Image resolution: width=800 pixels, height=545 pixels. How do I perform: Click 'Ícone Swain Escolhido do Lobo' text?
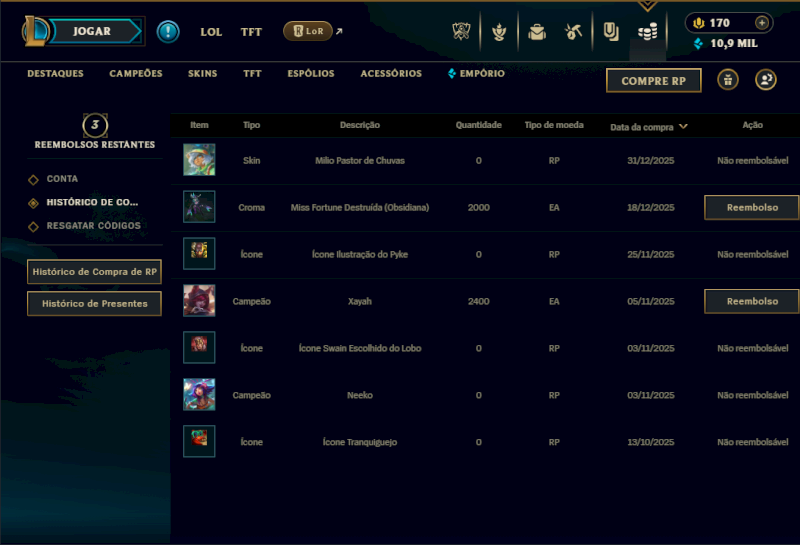(x=360, y=349)
